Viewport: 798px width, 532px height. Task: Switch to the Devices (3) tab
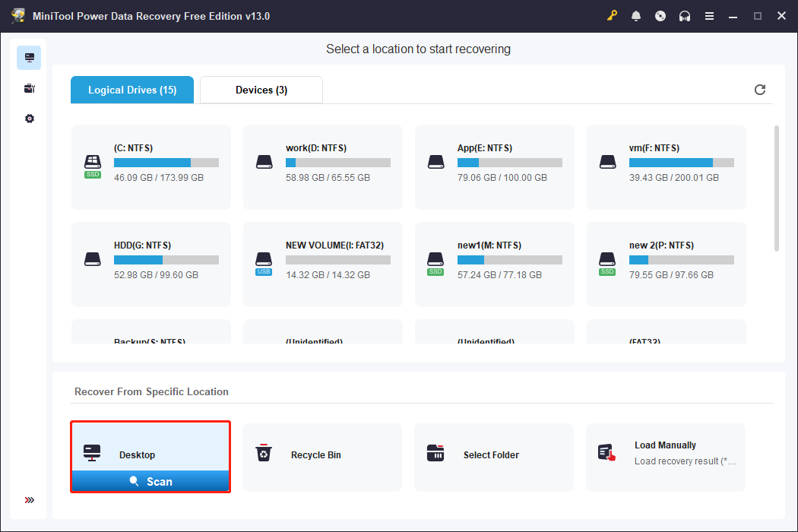261,90
